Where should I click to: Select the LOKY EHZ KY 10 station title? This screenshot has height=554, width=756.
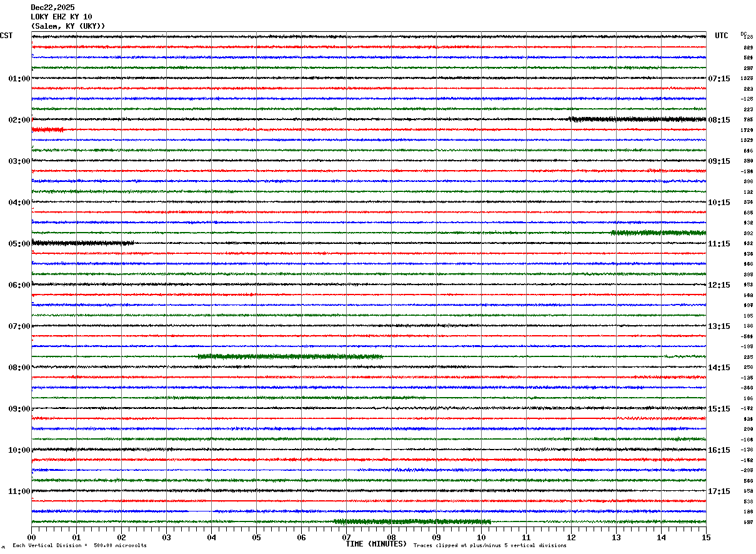pos(61,17)
